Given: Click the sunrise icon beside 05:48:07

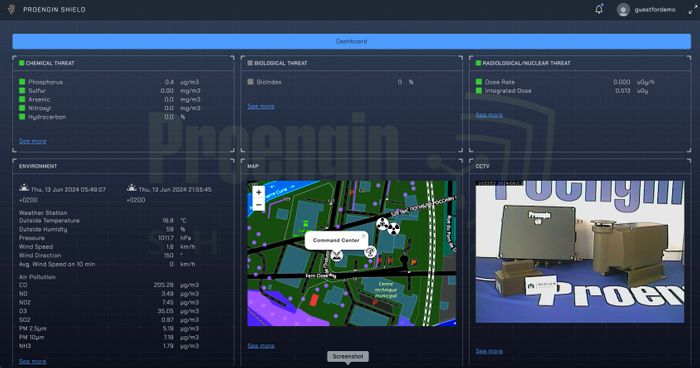Looking at the screenshot, I should click(24, 188).
